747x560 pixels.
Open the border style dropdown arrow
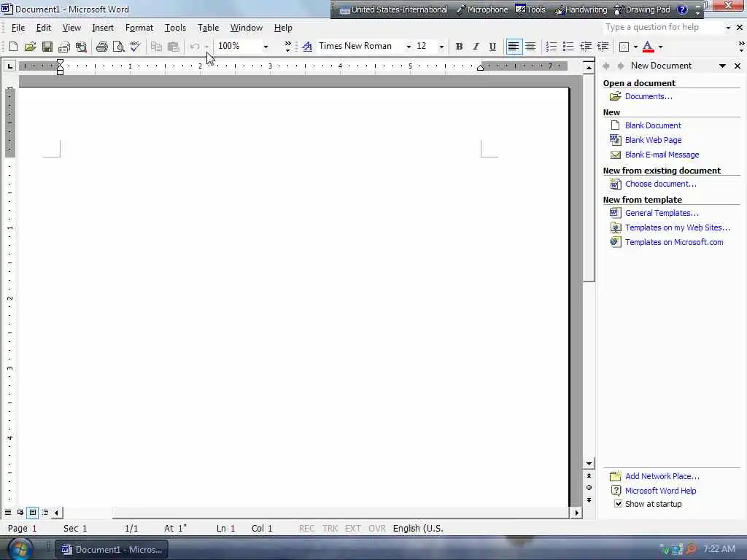pos(635,47)
